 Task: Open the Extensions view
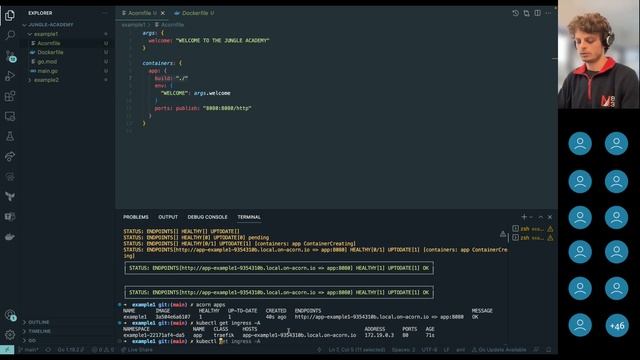pyautogui.click(x=10, y=96)
